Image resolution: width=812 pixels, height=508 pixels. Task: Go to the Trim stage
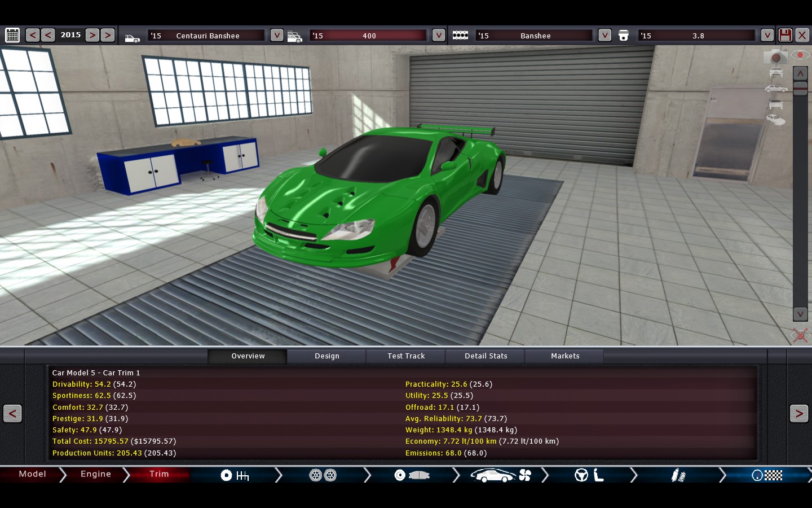tap(159, 474)
